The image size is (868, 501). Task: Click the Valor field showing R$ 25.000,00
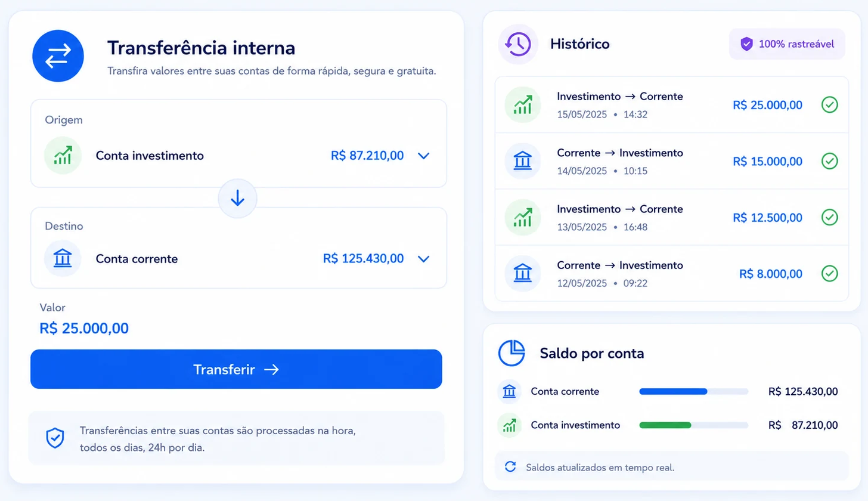point(84,328)
